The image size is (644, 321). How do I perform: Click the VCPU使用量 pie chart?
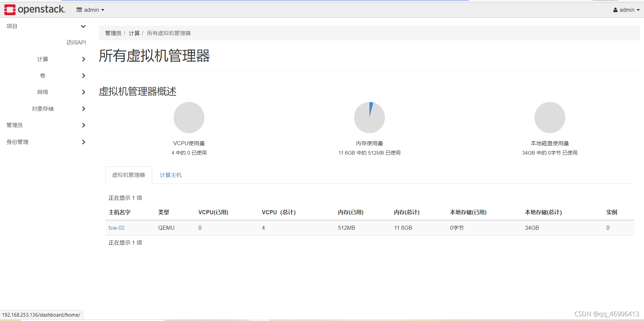(x=189, y=118)
